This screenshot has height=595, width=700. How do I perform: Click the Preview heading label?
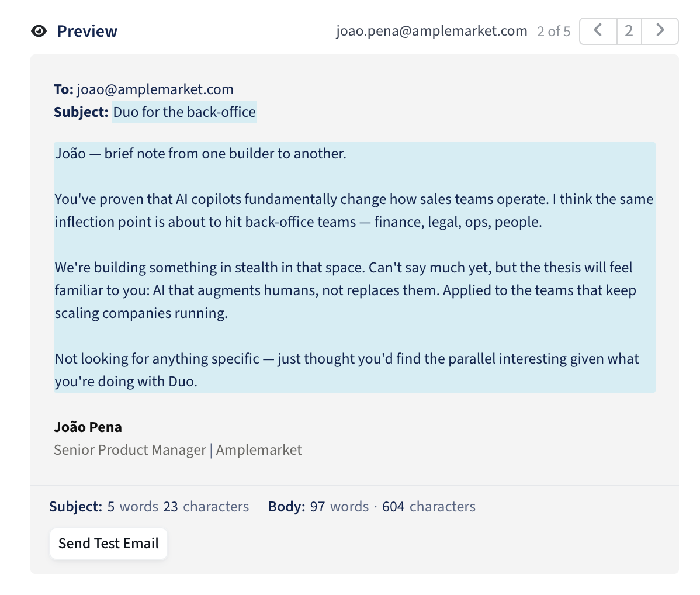(x=87, y=31)
